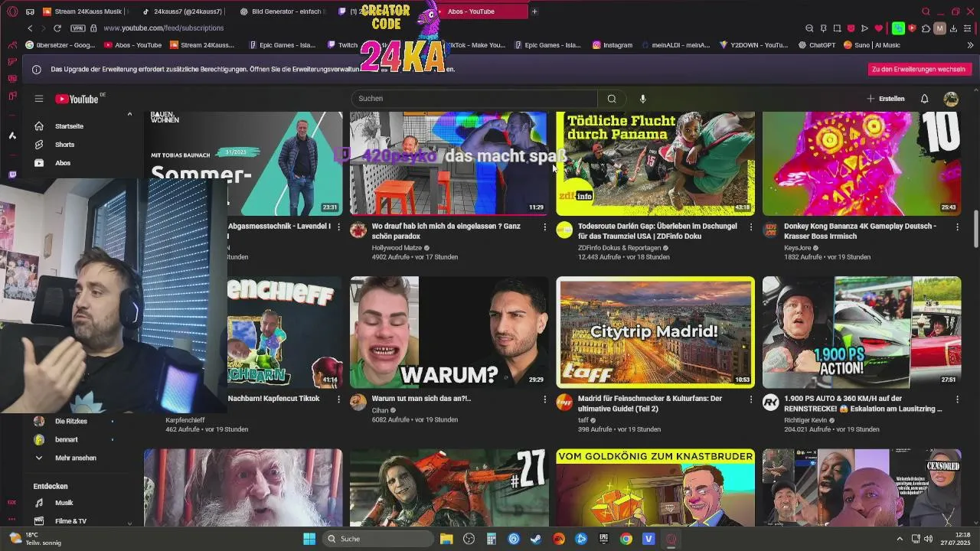Image resolution: width=980 pixels, height=551 pixels.
Task: Open more options for Todesroute Darién Gap video
Action: [750, 227]
